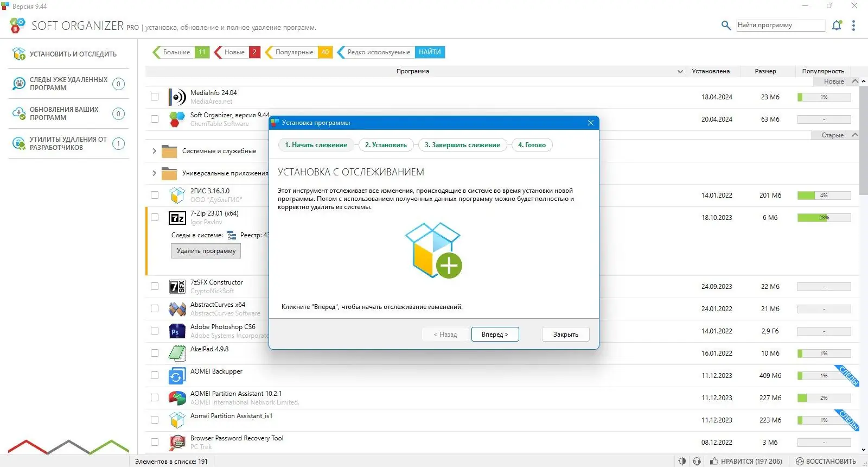Click the paw icon for removed program traces

[x=19, y=84]
